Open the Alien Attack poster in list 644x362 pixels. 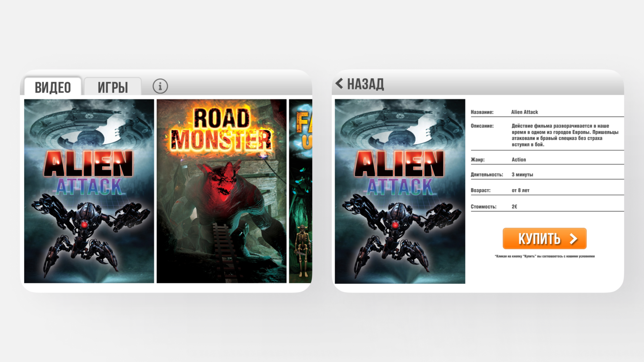pyautogui.click(x=89, y=191)
